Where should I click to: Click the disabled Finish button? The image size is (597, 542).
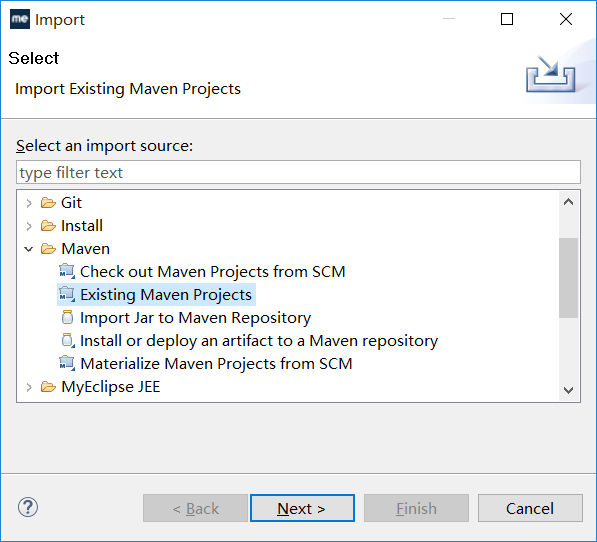[x=416, y=508]
